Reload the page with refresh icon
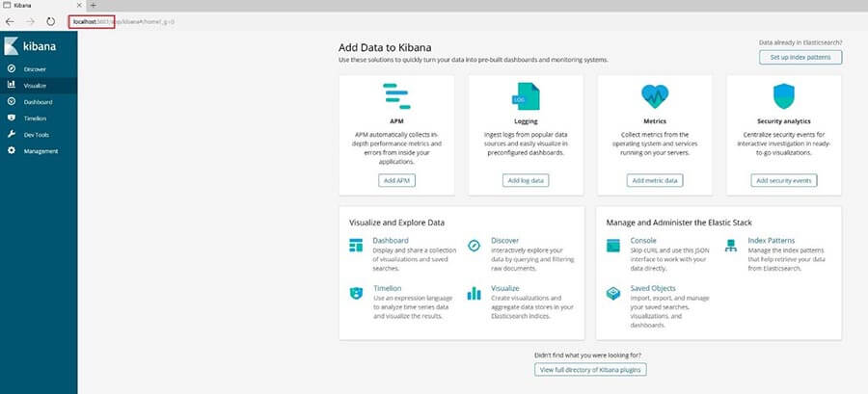This screenshot has width=868, height=394. point(50,21)
